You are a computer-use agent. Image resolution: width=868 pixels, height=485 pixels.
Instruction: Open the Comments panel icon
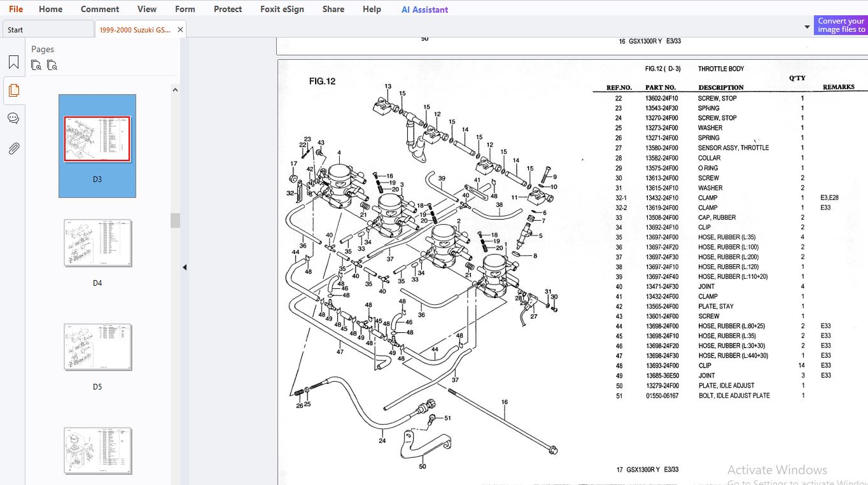click(13, 118)
